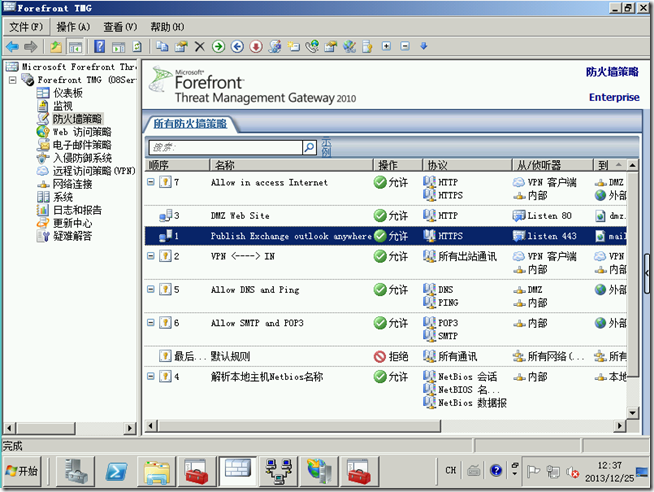Image resolution: width=654 pixels, height=492 pixels.
Task: Click the 顺序 column header
Action: tap(177, 165)
